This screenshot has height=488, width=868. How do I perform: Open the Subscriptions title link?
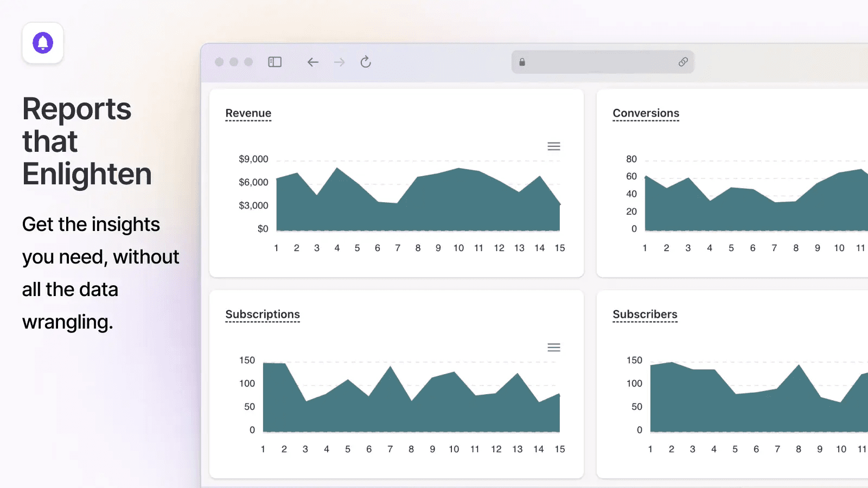263,314
